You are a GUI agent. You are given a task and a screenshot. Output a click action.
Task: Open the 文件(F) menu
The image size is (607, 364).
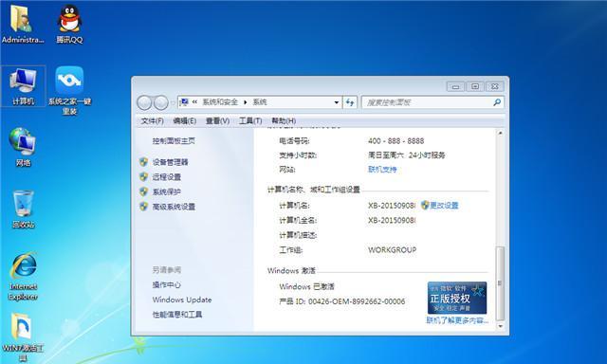tap(152, 121)
